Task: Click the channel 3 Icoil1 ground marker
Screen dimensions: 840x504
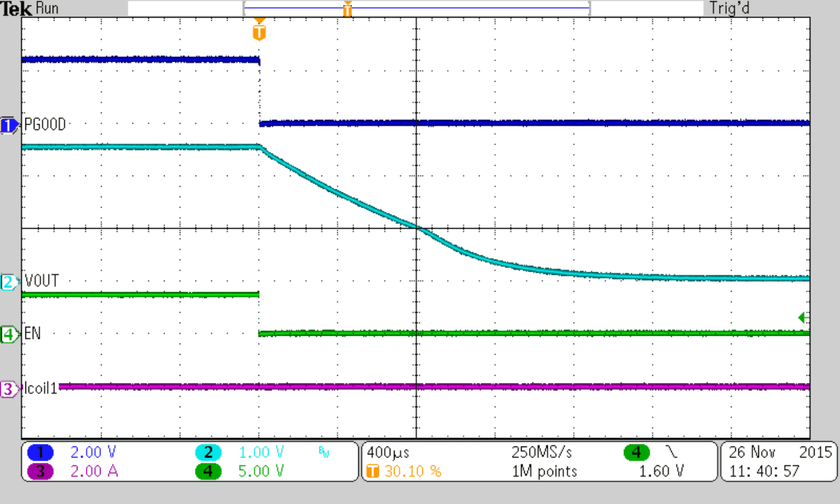Action: tap(10, 389)
